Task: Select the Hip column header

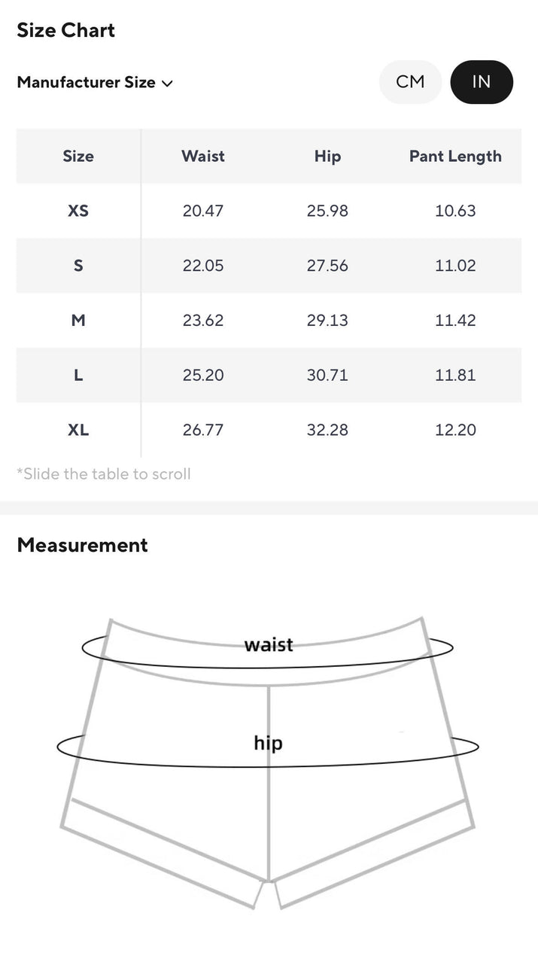Action: coord(327,157)
